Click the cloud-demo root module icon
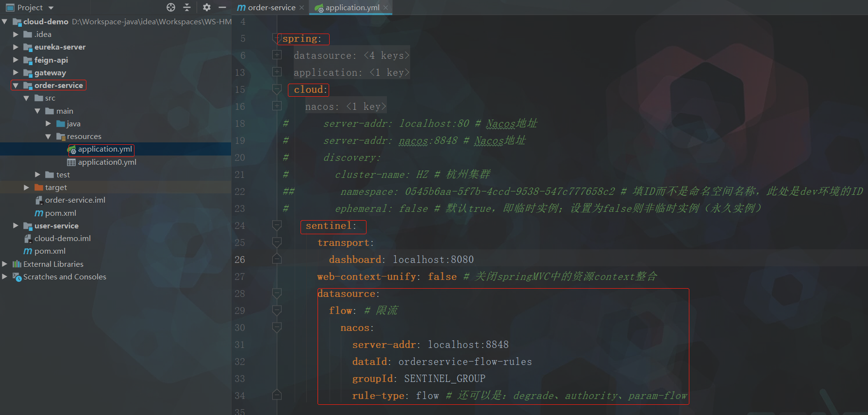 (17, 22)
